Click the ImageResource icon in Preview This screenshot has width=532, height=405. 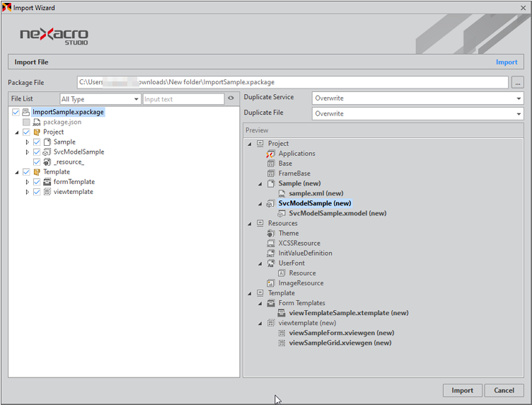[271, 283]
